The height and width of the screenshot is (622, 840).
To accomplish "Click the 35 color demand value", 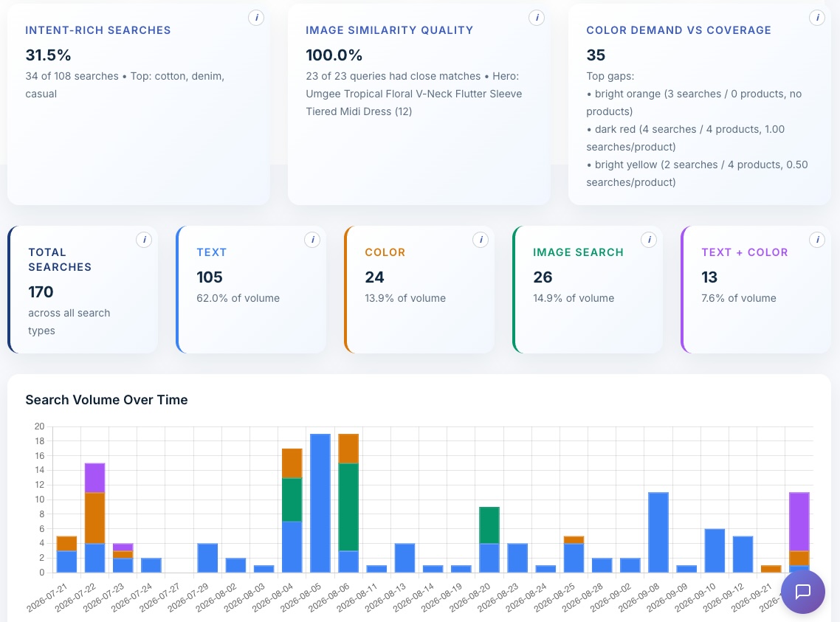I will (596, 55).
